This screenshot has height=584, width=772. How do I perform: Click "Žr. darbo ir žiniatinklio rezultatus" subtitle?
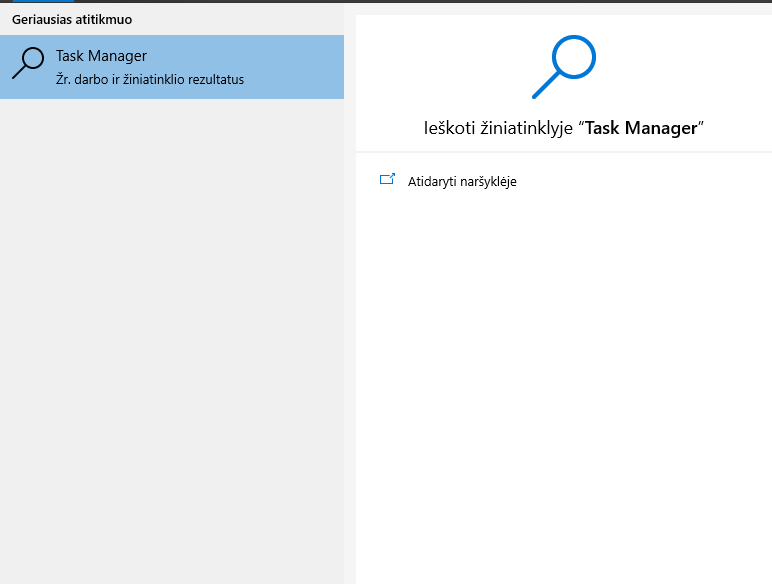tap(150, 79)
